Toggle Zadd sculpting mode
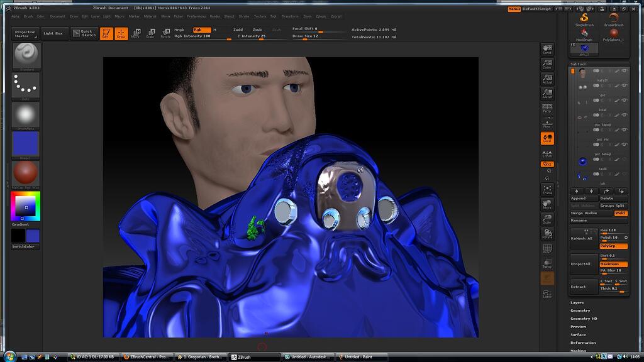 [x=237, y=30]
